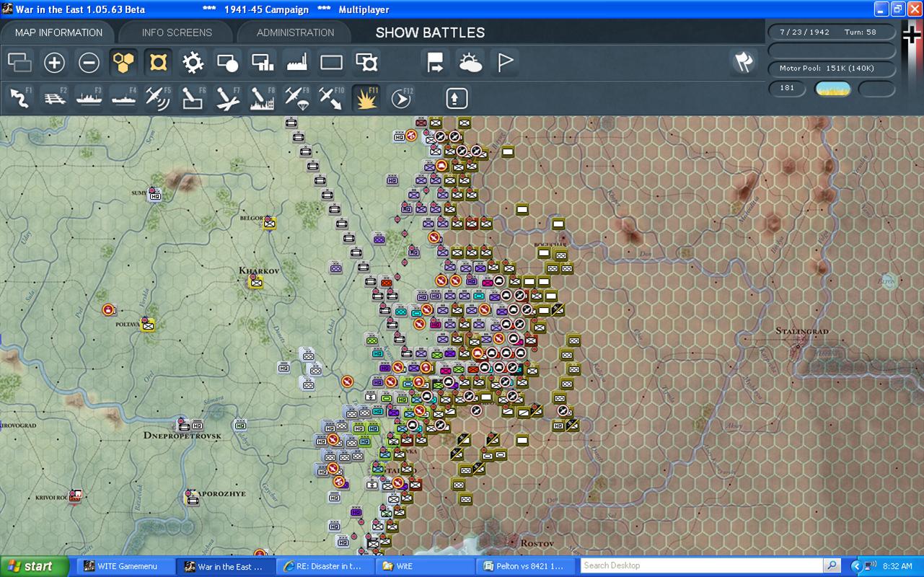Viewport: 924px width, 577px height.
Task: Select F7 bomb airfield mode
Action: [227, 98]
